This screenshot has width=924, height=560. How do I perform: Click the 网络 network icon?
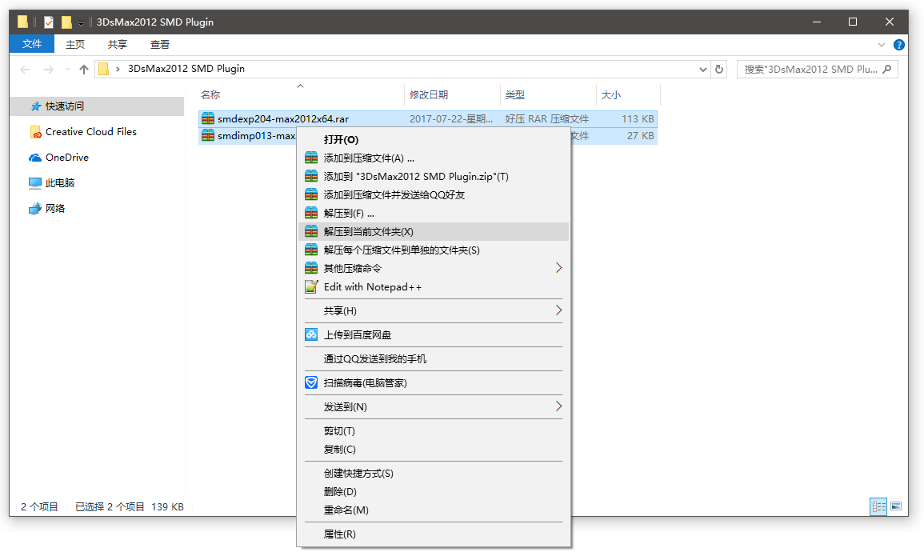click(x=35, y=209)
